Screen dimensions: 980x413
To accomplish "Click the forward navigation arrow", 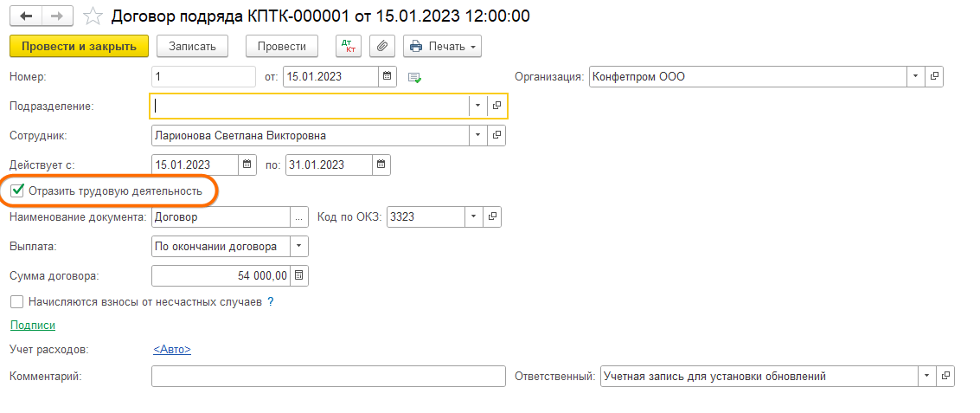I will [56, 16].
